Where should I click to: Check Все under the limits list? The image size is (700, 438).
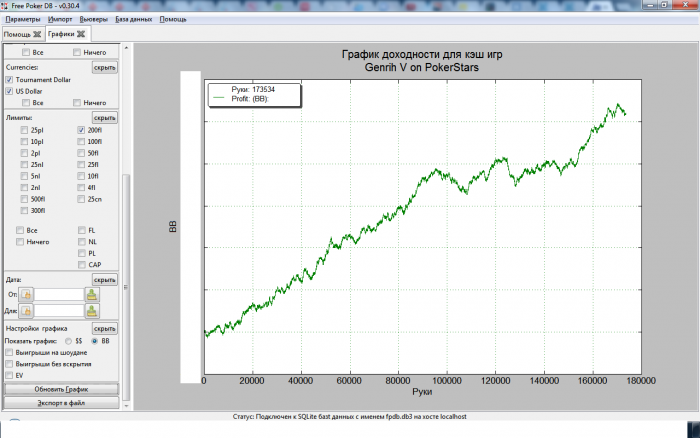tap(20, 230)
